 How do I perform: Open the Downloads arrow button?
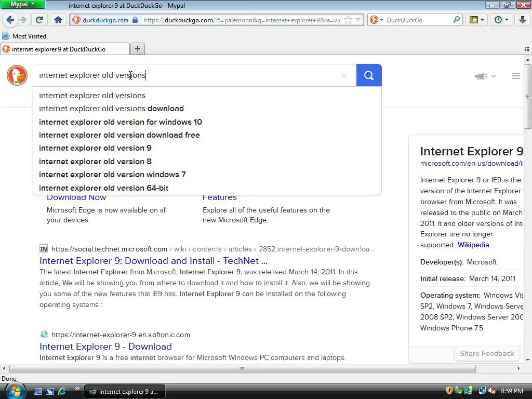click(x=523, y=20)
